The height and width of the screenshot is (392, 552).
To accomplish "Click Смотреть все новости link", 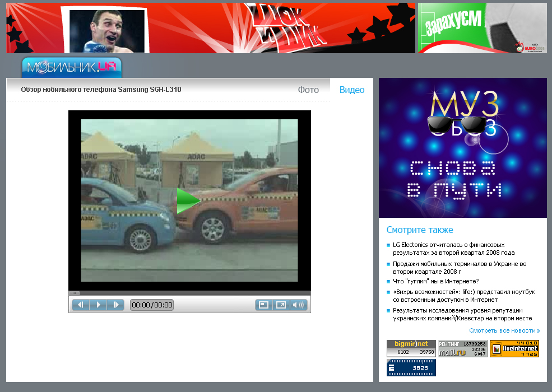I will click(x=504, y=331).
